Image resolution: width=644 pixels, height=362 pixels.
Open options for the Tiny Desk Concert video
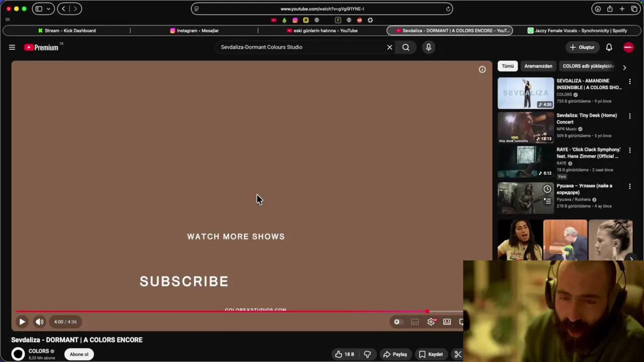[629, 116]
